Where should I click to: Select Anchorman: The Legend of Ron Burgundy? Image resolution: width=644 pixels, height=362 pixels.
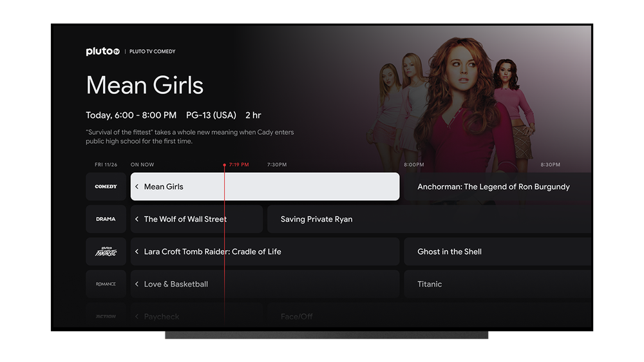coord(493,187)
